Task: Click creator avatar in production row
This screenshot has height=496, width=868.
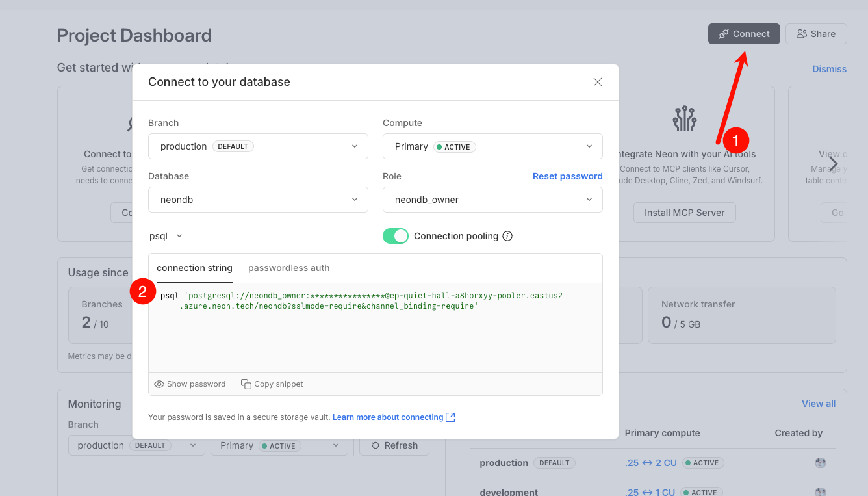Action: [x=821, y=463]
